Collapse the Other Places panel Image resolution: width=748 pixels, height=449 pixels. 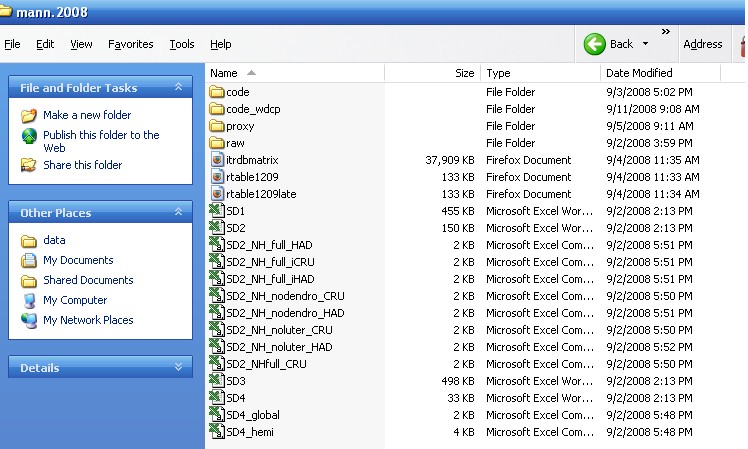pos(178,212)
